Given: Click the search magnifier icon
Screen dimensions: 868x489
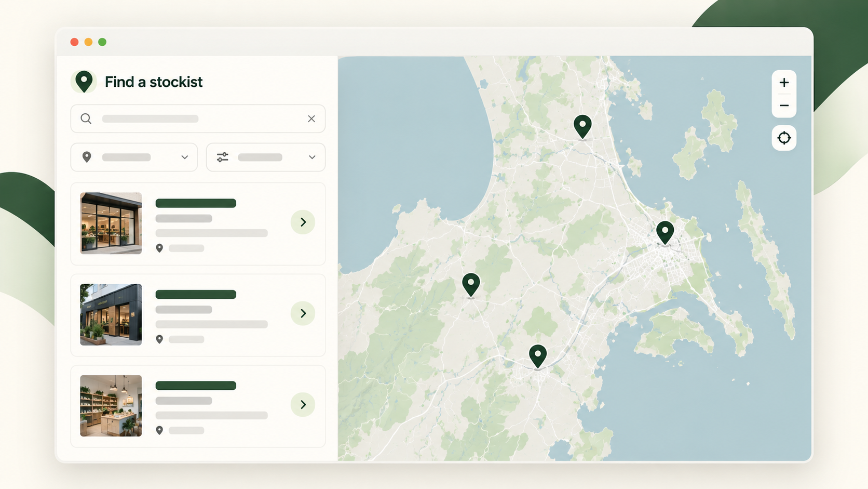Looking at the screenshot, I should click(x=86, y=118).
